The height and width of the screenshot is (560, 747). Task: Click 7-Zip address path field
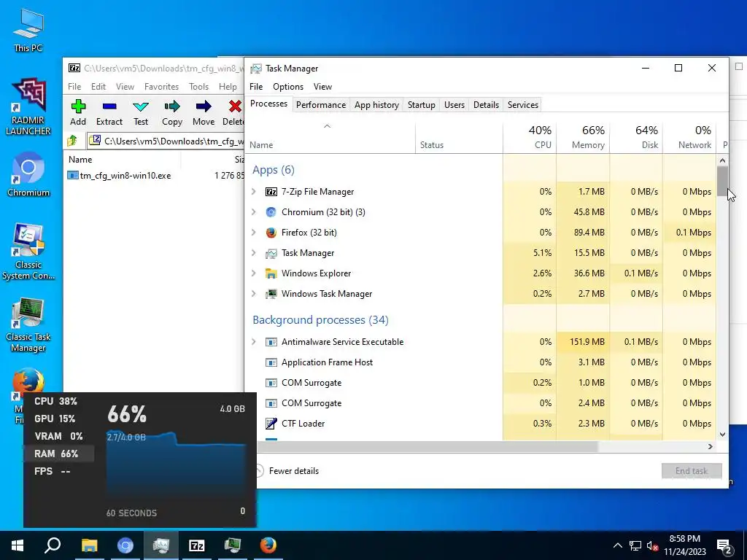tap(166, 141)
